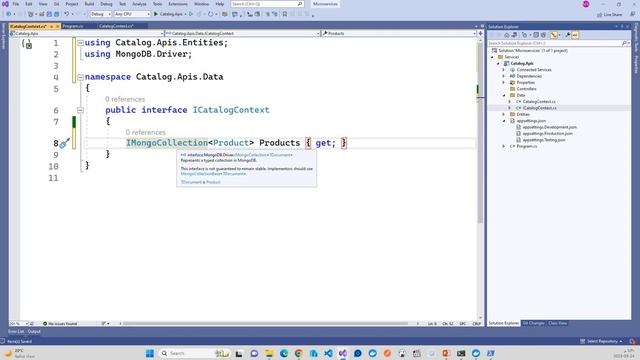Click the Save All toolbar icon

tap(56, 14)
